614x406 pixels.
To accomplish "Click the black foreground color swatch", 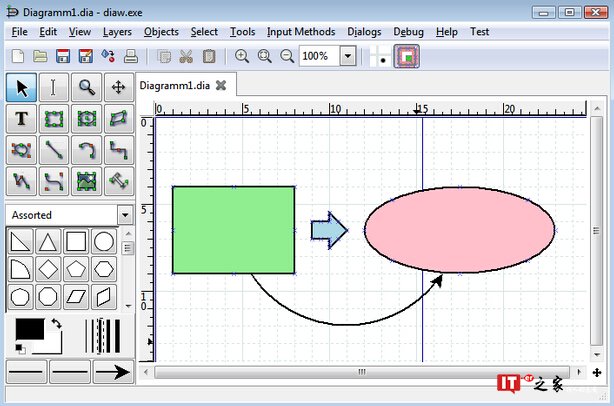I will tap(27, 329).
